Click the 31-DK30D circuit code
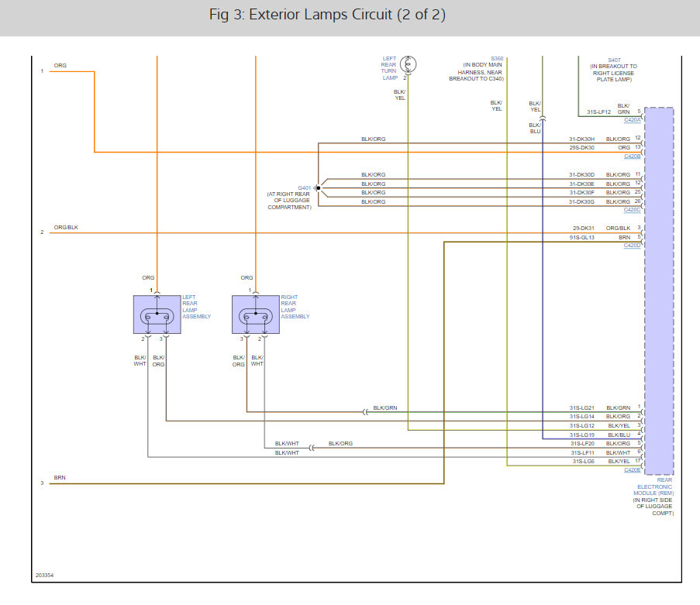Screen dimensions: 700x605 click(581, 175)
